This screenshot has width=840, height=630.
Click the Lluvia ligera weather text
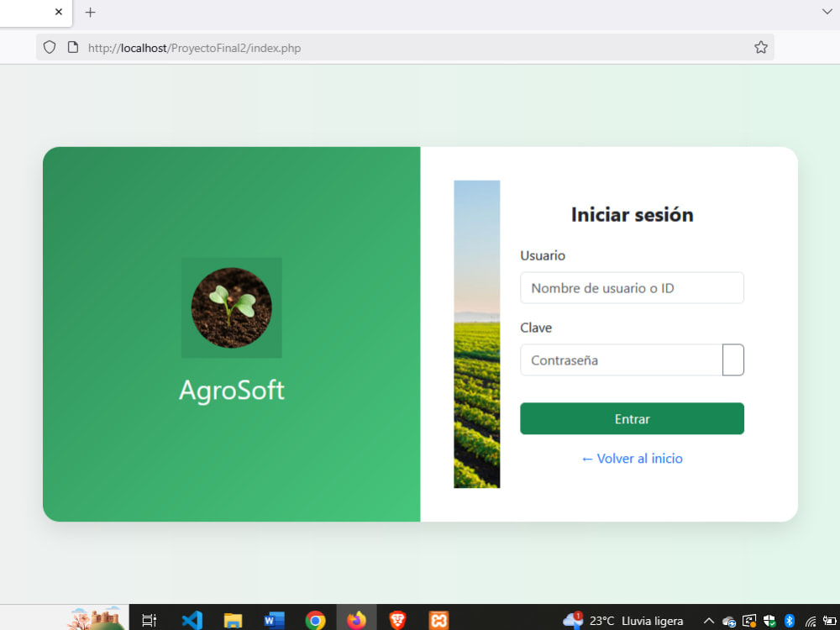pos(653,621)
